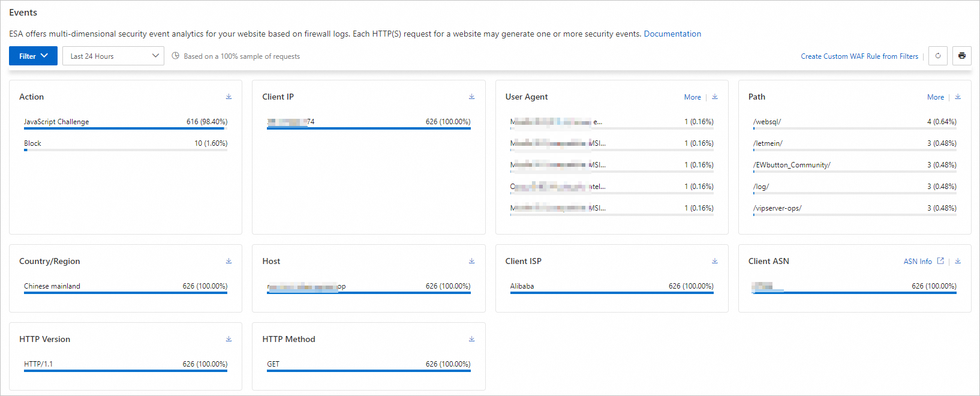Viewport: 980px width, 396px height.
Task: Click Create Custom WAF Rule from Filters
Action: [x=859, y=56]
